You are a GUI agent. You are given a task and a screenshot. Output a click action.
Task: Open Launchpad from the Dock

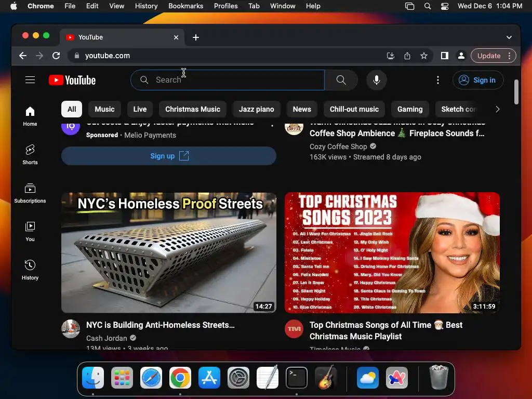click(122, 378)
